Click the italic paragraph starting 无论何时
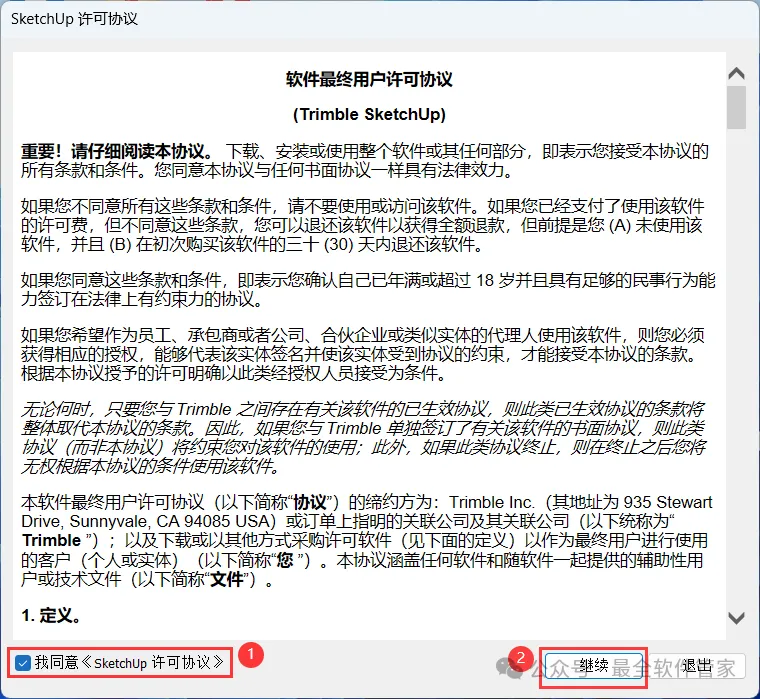 (x=363, y=438)
